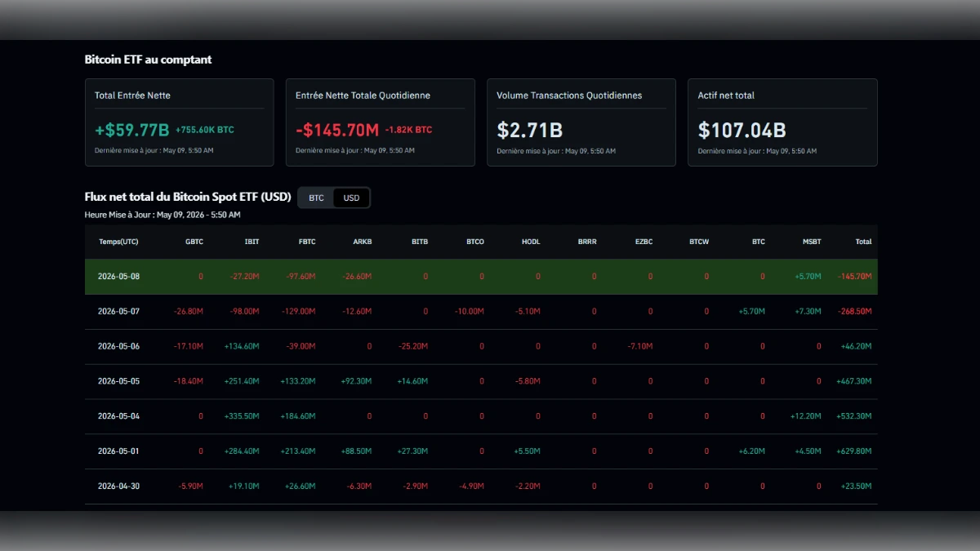Click the +629.80M total cell
The height and width of the screenshot is (551, 980).
[x=854, y=451]
